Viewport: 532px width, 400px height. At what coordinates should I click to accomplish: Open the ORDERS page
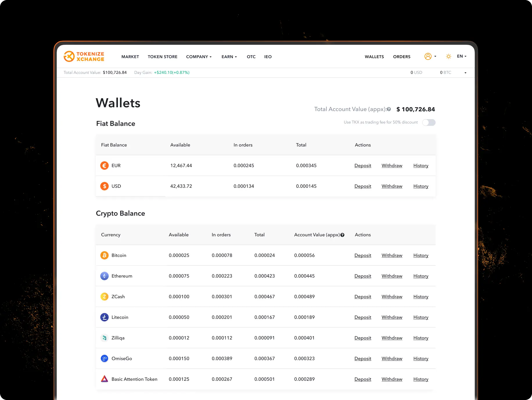point(402,57)
